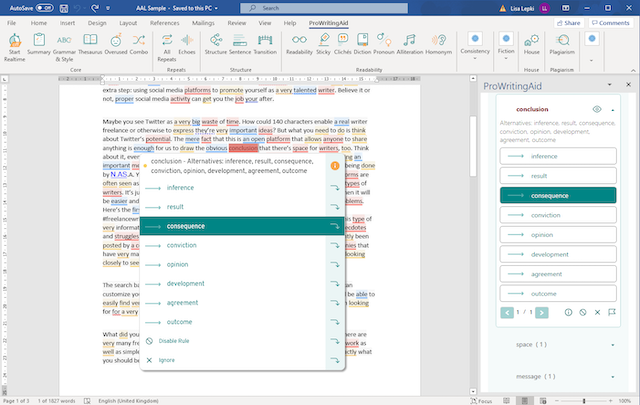640x405 pixels.
Task: Run the Readability report
Action: (299, 44)
